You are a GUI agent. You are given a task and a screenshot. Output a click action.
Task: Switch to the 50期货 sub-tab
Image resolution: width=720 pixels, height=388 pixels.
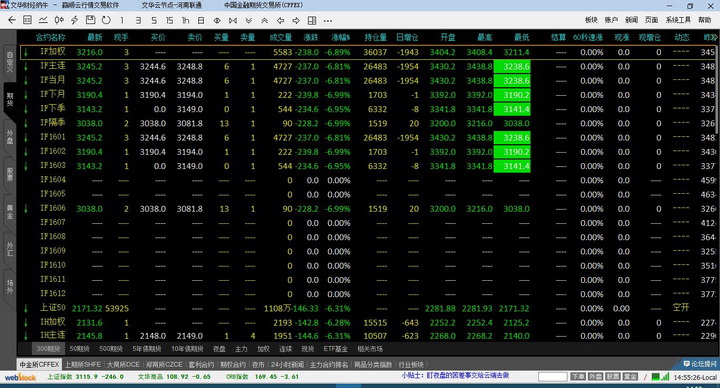point(80,349)
